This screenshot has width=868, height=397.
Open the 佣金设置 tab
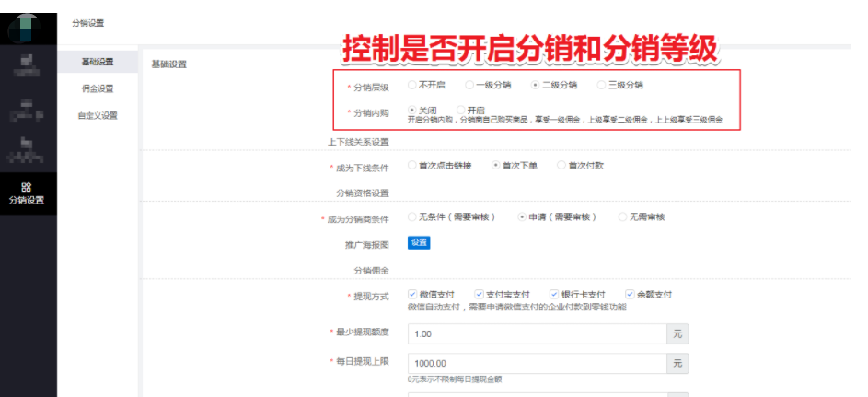coord(98,88)
